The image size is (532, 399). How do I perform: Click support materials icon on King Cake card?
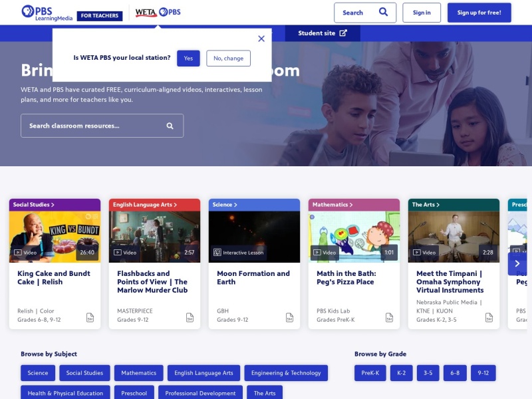[x=90, y=318]
